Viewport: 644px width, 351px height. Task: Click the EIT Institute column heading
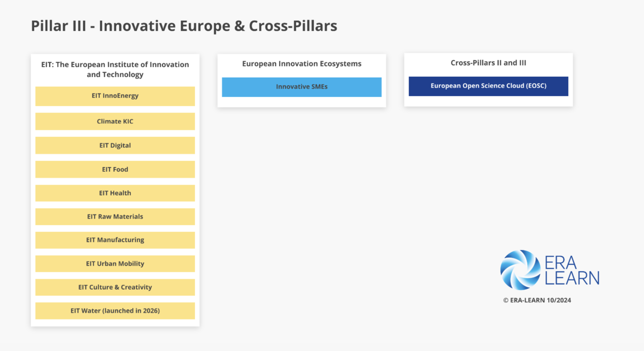[x=115, y=69]
